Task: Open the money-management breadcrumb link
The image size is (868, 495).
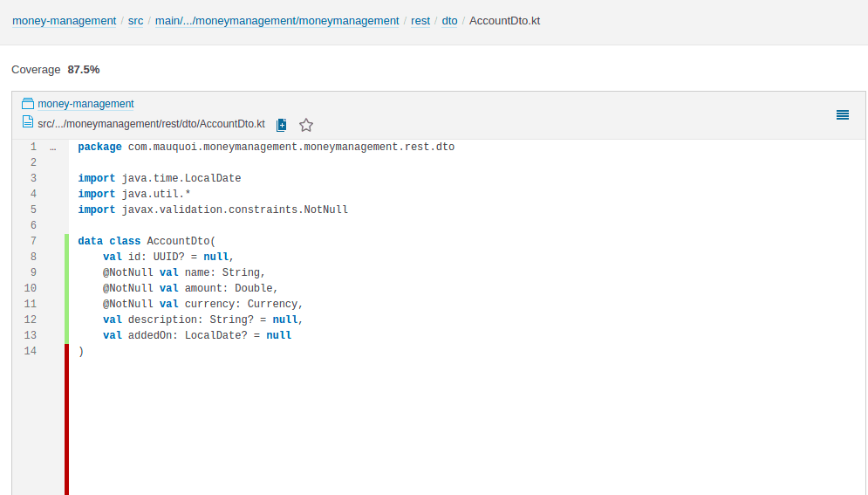Action: click(x=64, y=20)
